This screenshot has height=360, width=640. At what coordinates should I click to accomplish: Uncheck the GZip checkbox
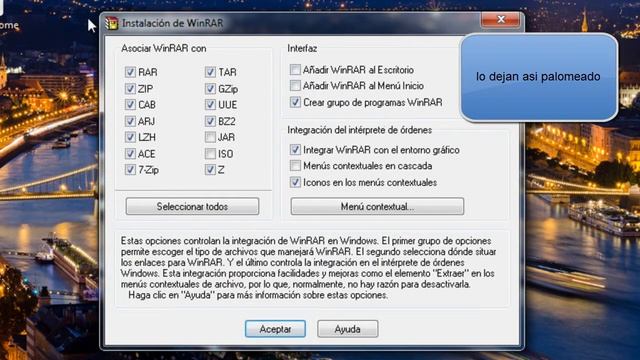click(210, 89)
